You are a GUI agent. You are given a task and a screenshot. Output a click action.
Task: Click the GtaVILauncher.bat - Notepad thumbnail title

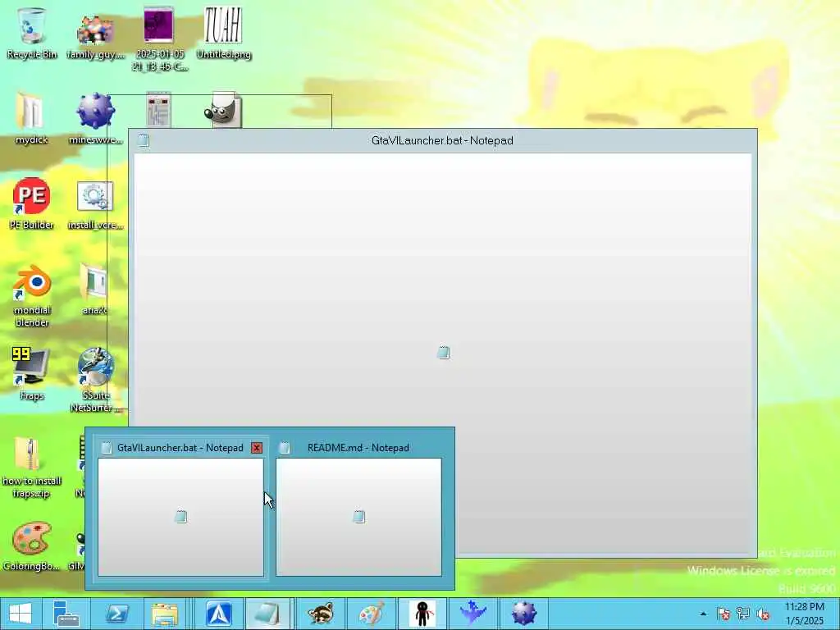tap(180, 448)
